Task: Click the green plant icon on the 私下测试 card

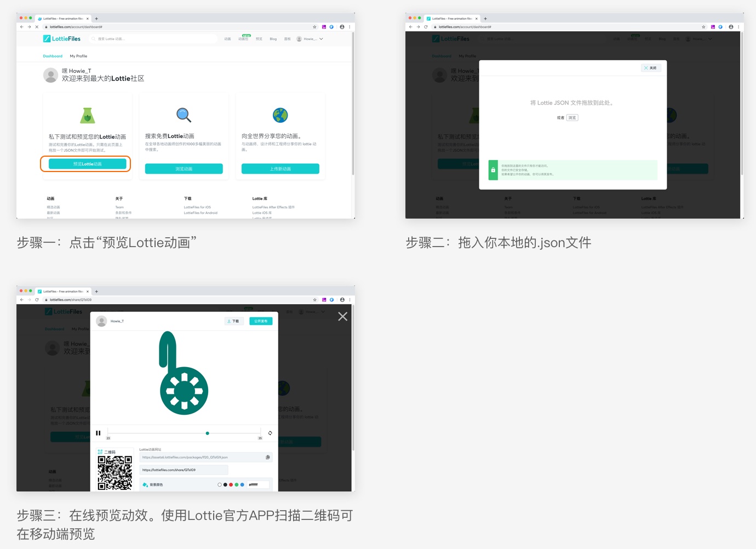Action: 87,115
